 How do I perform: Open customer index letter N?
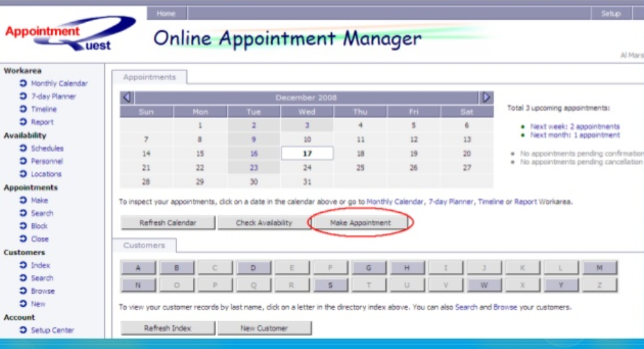click(138, 285)
